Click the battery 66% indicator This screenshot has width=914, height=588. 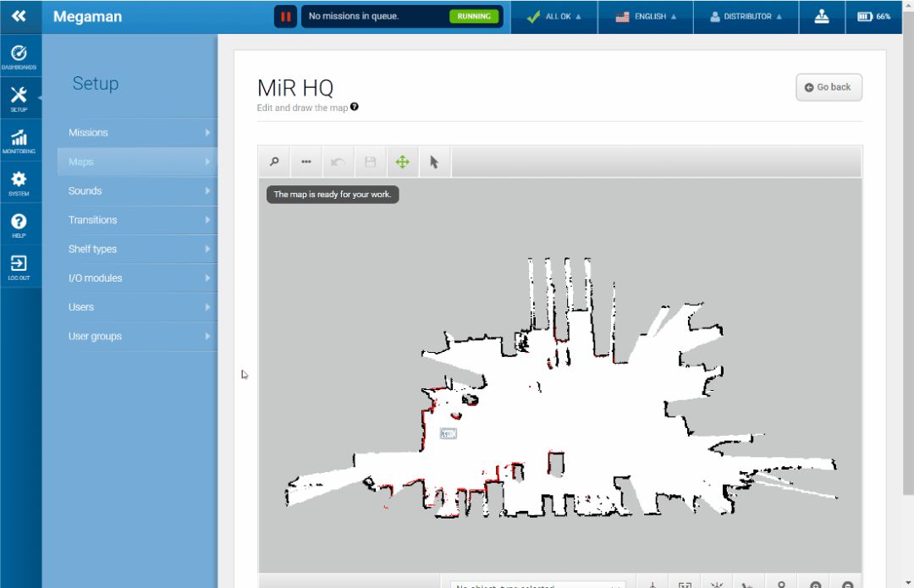click(x=873, y=16)
